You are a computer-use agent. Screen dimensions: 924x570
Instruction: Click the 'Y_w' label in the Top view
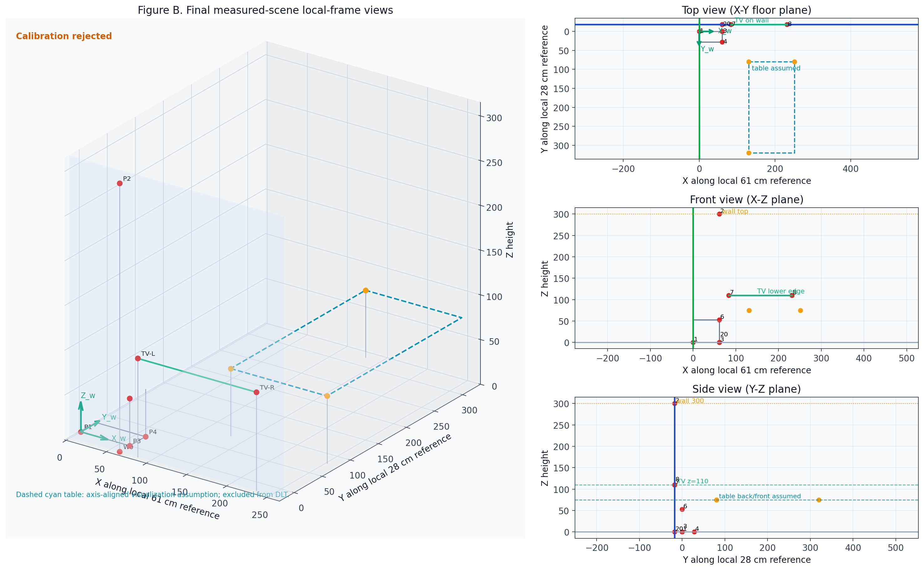707,49
